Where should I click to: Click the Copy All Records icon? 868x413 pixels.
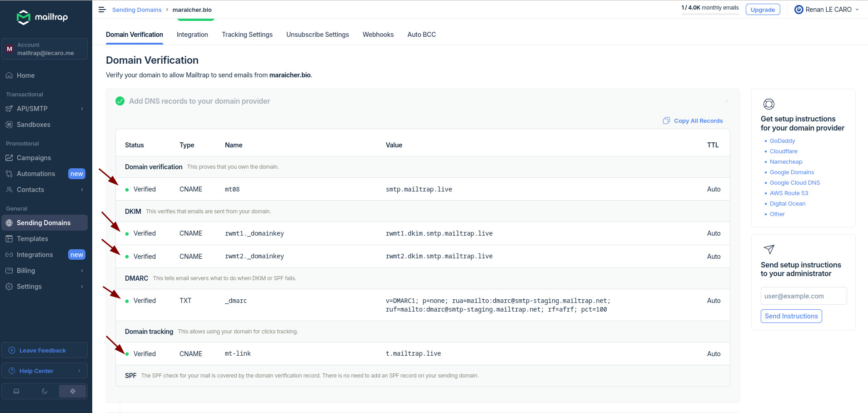666,121
